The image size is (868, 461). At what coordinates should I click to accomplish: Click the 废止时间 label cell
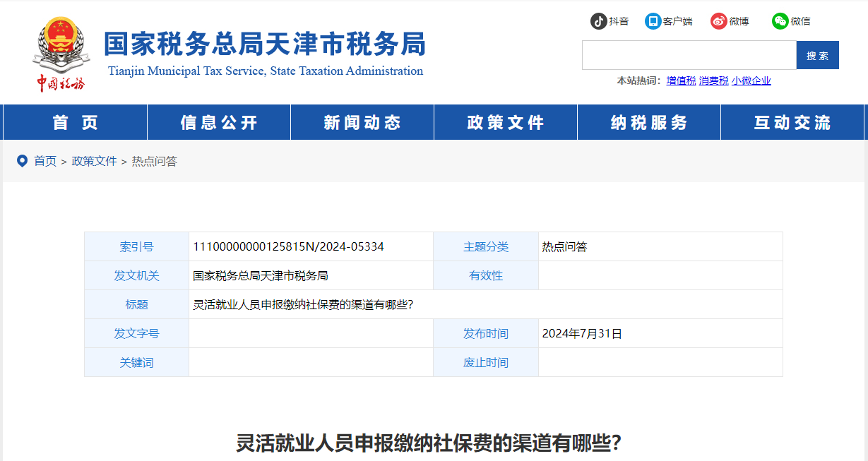(486, 362)
